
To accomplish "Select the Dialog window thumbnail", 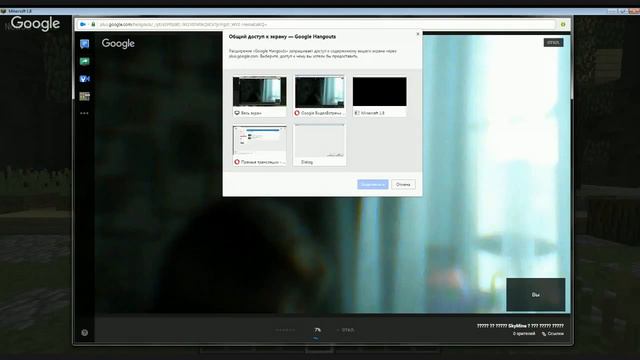I will click(x=320, y=145).
